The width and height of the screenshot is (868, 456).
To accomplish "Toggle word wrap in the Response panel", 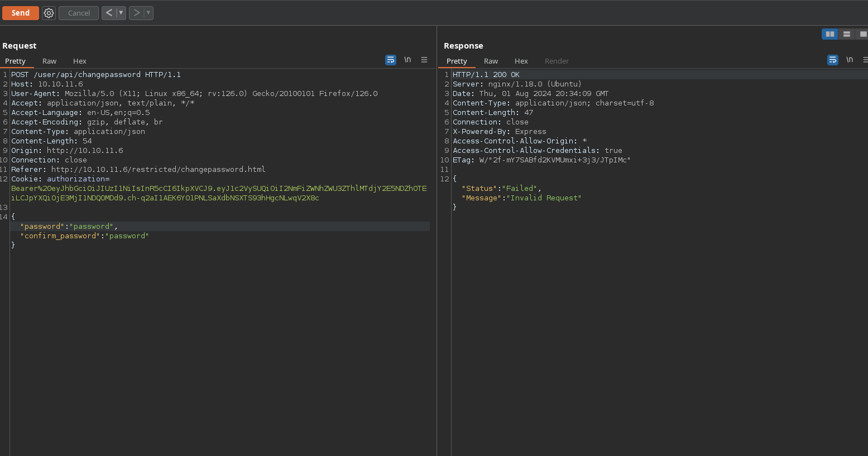I will coord(833,60).
